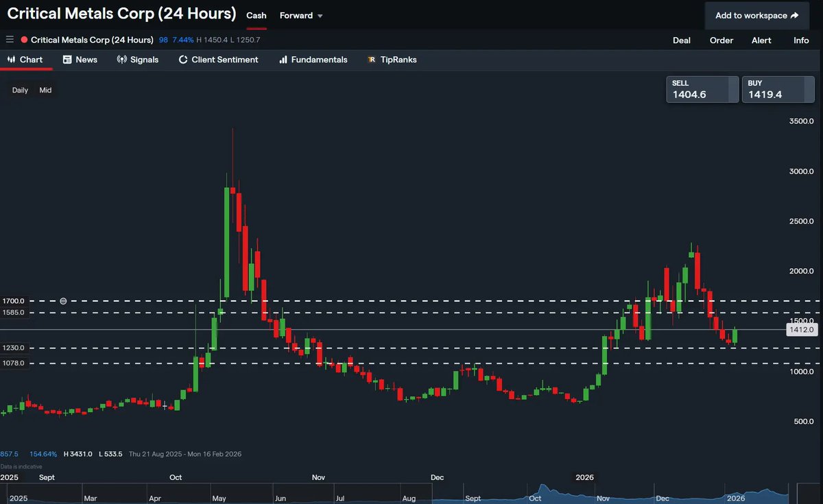This screenshot has width=823, height=504.
Task: Open the hamburger menu beside the instrument name
Action: point(10,40)
